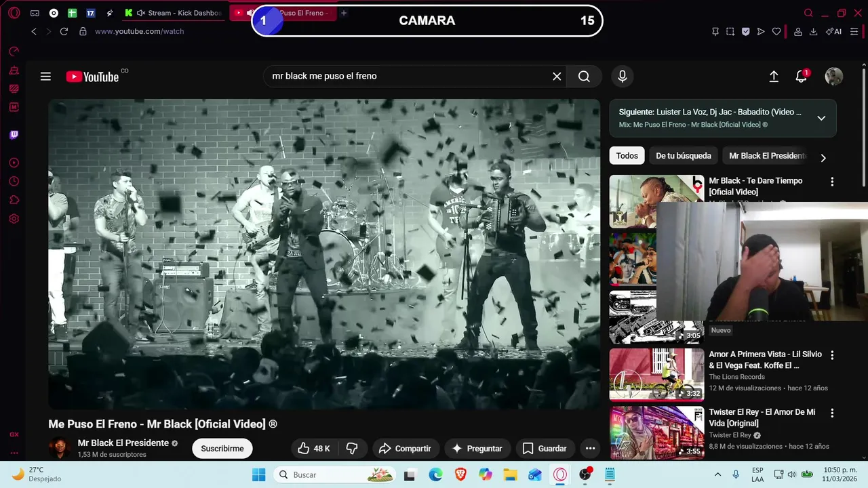The width and height of the screenshot is (868, 488).
Task: Open Opera's tab search magnifier icon
Action: pyautogui.click(x=808, y=13)
